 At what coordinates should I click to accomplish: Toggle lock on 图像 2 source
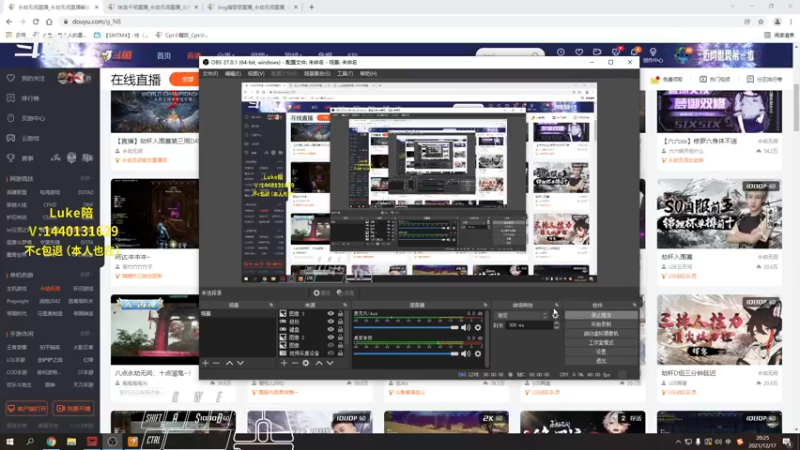[340, 337]
